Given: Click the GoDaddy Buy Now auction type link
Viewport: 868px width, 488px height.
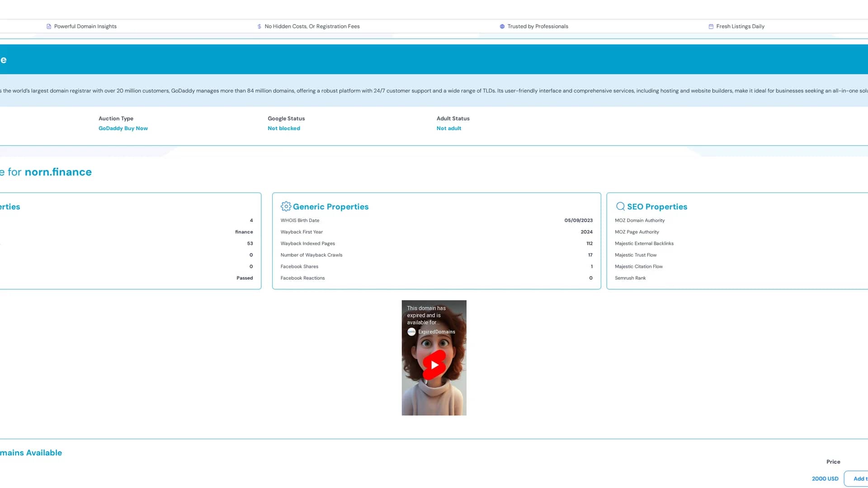Looking at the screenshot, I should [x=123, y=128].
